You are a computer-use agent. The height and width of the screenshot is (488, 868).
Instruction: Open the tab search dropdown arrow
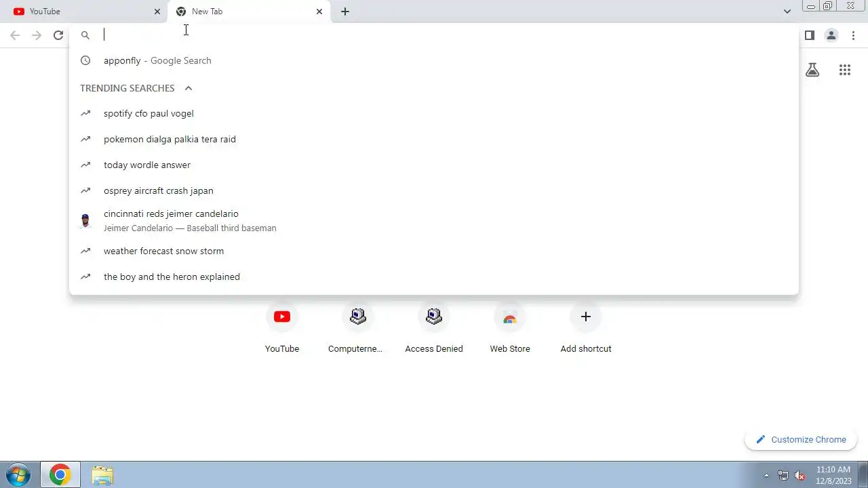[787, 12]
